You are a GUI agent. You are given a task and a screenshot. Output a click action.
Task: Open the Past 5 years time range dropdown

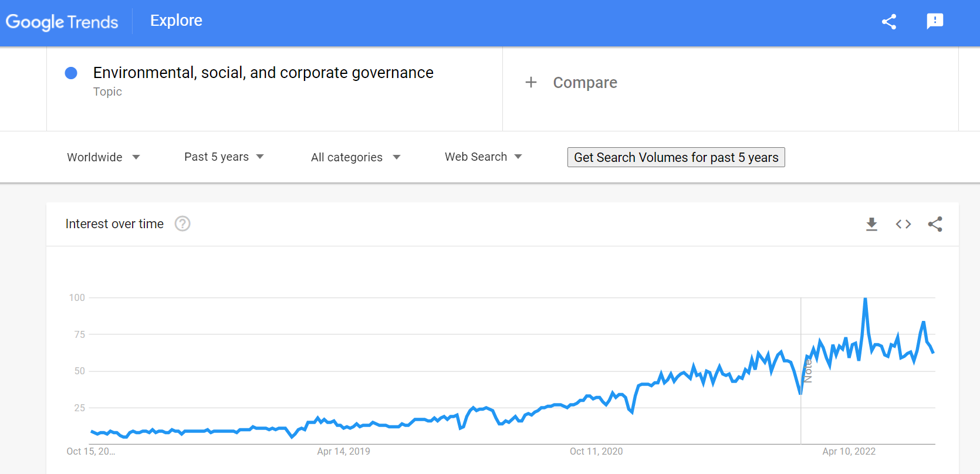point(224,157)
